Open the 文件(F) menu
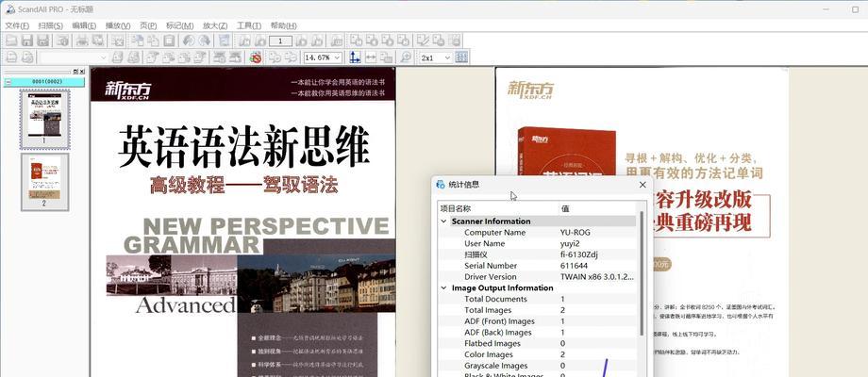The width and height of the screenshot is (868, 377). [17, 25]
